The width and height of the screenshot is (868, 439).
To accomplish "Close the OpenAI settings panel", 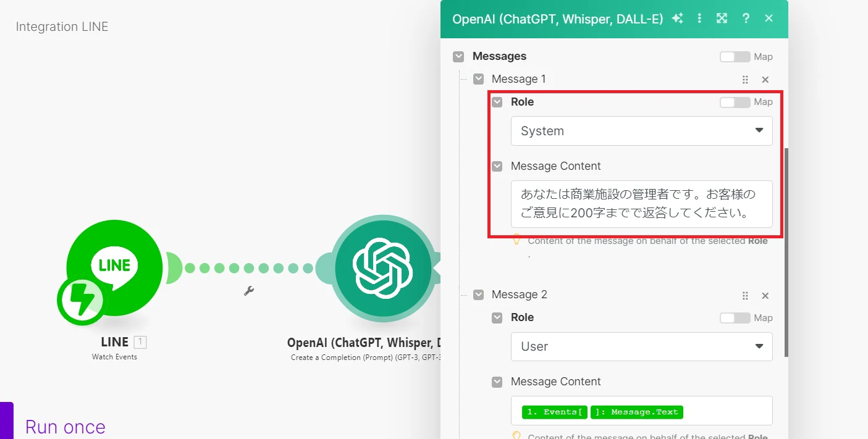I will [x=769, y=19].
